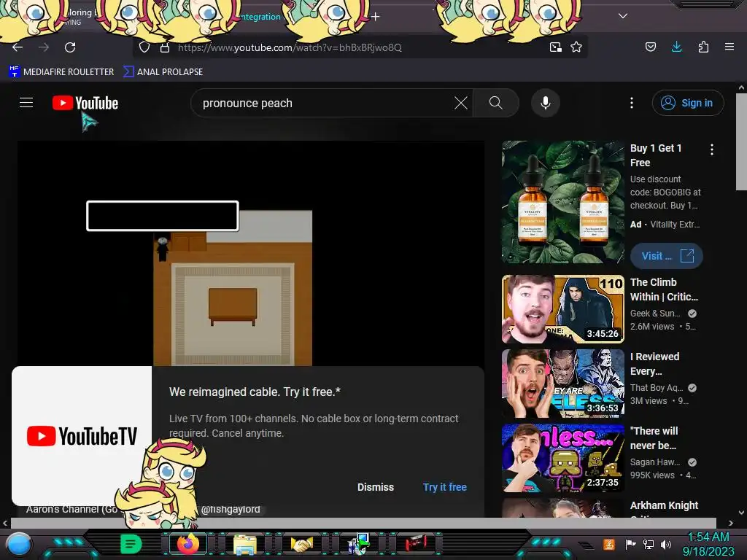Image resolution: width=747 pixels, height=560 pixels.
Task: Open volume speaker tray icon
Action: pos(666,544)
